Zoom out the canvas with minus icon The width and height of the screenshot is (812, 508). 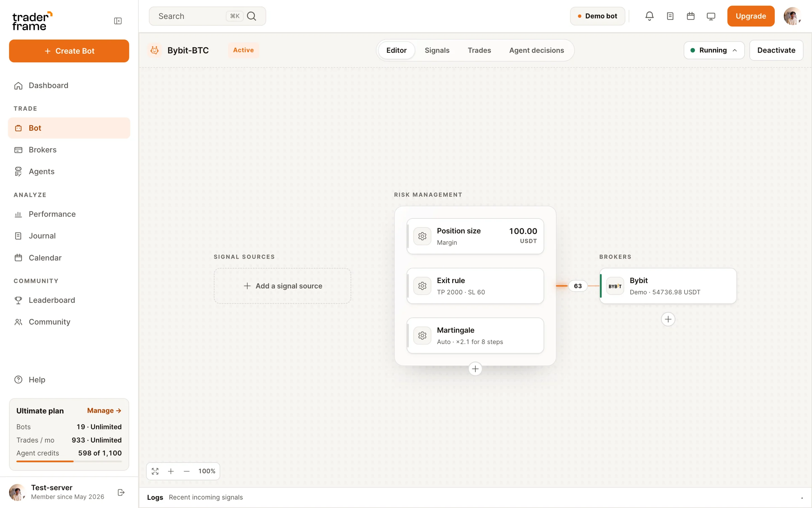click(186, 471)
